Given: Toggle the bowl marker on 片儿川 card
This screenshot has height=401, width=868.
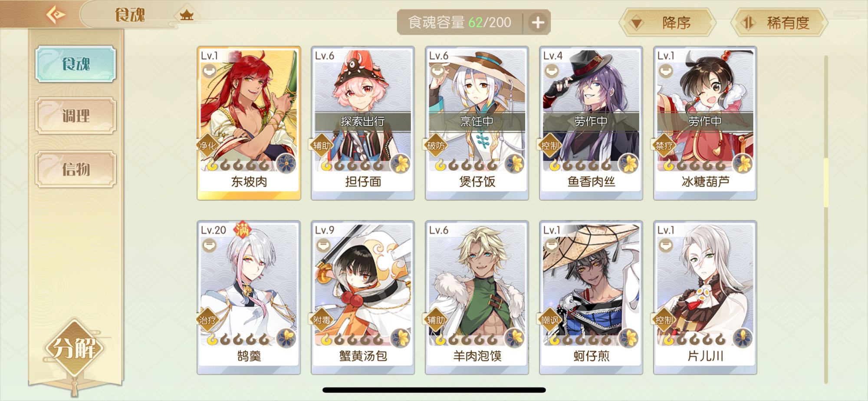Looking at the screenshot, I should coord(666,246).
